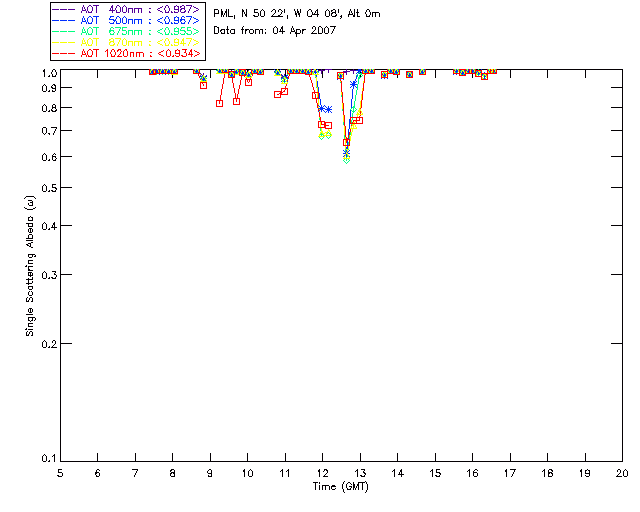The width and height of the screenshot is (640, 512).
Task: Click the x-axis label 11
Action: coord(285,473)
